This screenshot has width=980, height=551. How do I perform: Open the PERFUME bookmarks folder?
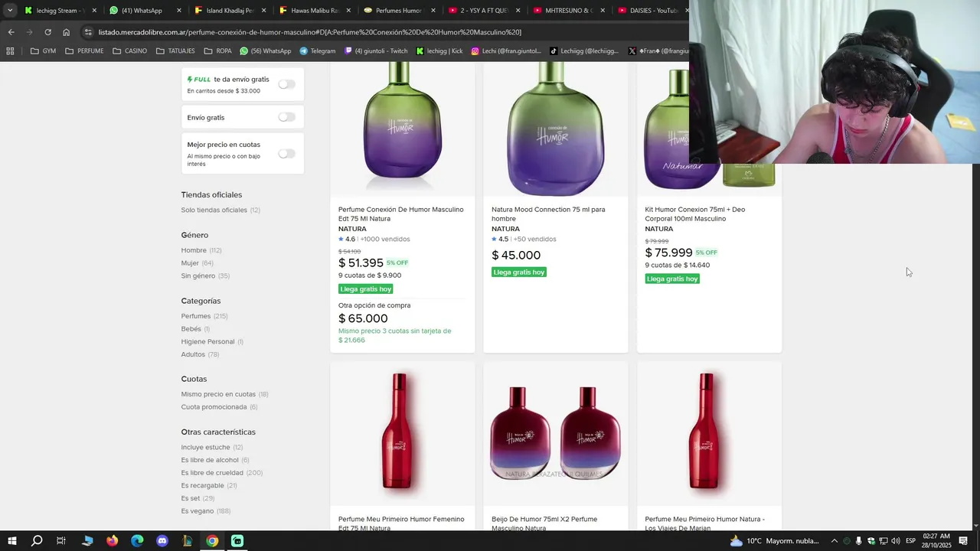(x=84, y=51)
